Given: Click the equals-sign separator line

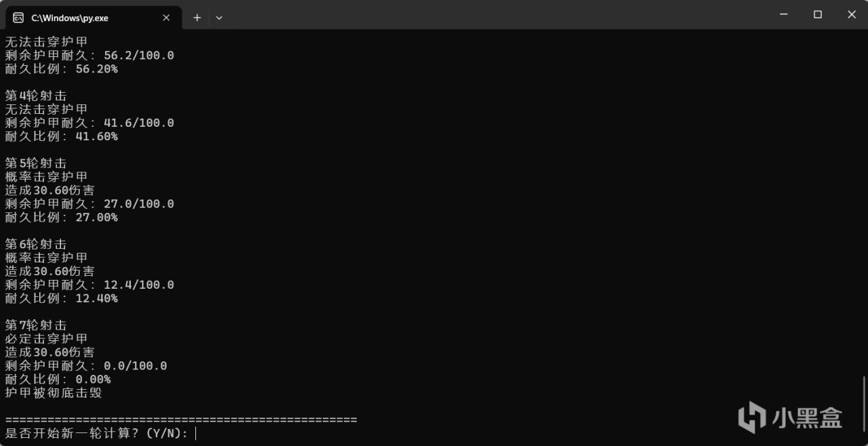Looking at the screenshot, I should coord(181,420).
